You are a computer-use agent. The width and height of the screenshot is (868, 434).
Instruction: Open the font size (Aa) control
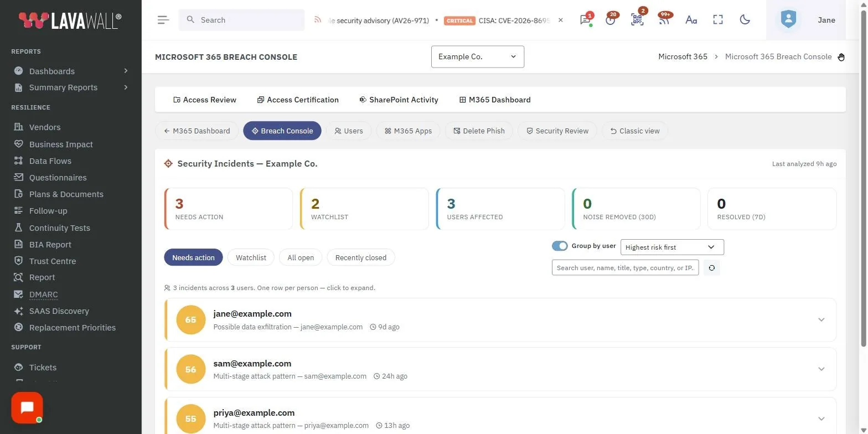[x=691, y=20]
